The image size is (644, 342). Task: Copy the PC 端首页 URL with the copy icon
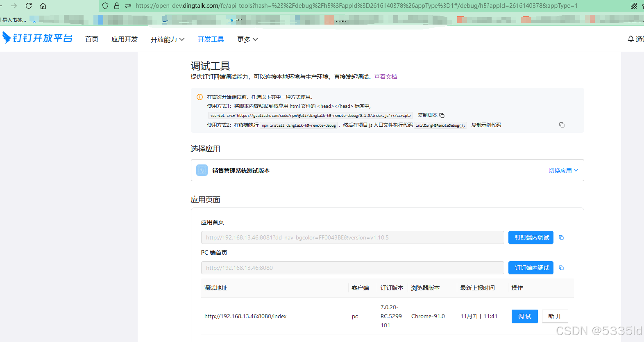coord(561,268)
